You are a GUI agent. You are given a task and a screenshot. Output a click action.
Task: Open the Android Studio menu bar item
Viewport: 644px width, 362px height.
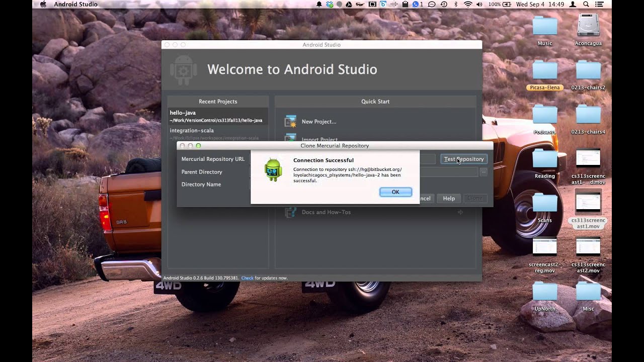[x=75, y=5]
